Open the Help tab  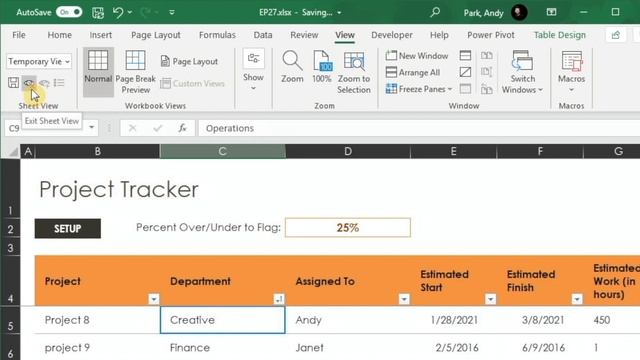click(439, 35)
